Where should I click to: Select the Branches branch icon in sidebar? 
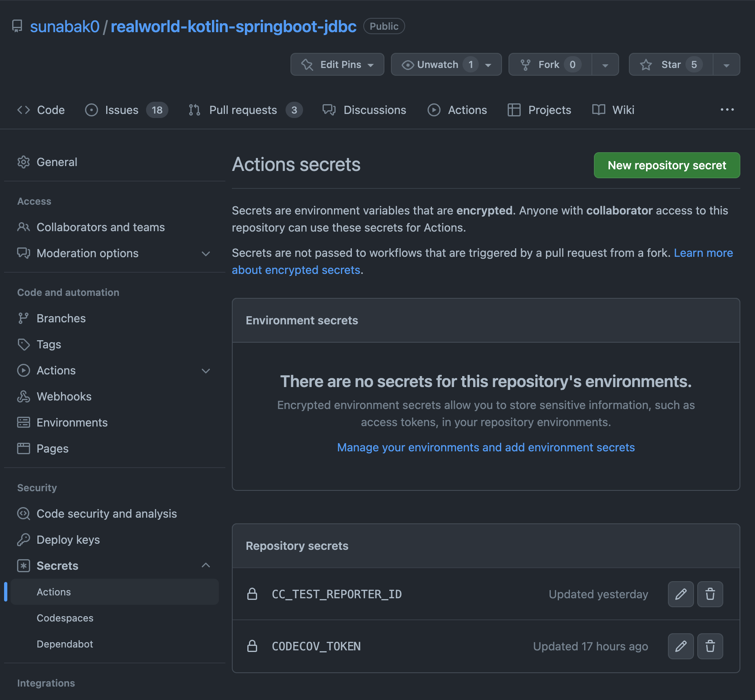coord(24,318)
